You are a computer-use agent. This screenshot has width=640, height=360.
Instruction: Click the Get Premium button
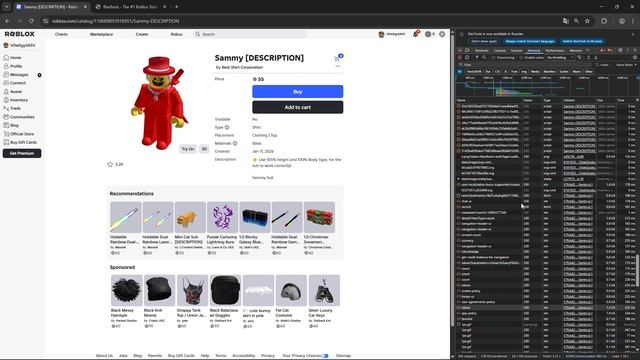22,153
